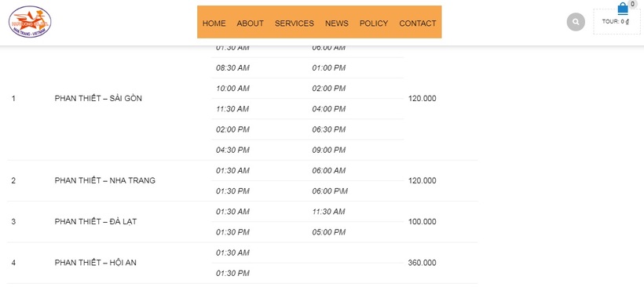This screenshot has width=644, height=287.
Task: Click the 09:00 PM arrival time
Action: pyautogui.click(x=328, y=150)
